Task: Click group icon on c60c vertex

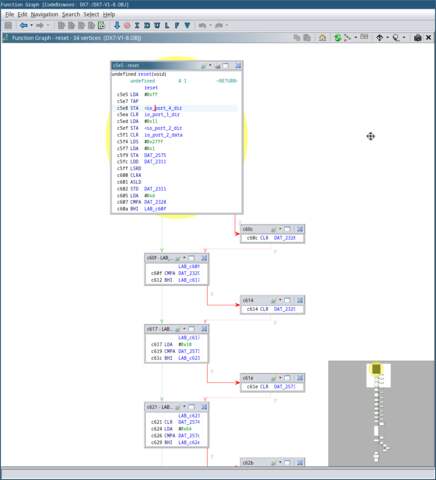Action: [x=300, y=229]
